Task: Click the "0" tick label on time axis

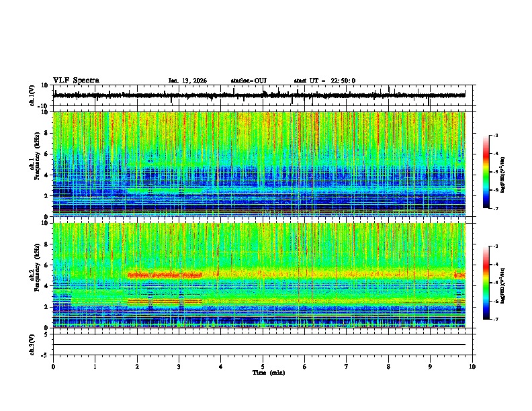Action: pyautogui.click(x=53, y=367)
